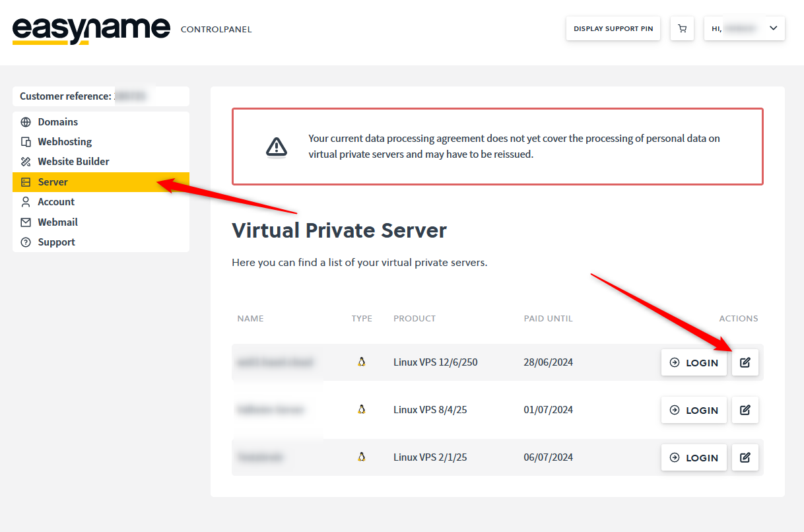Click the TYPE column header
This screenshot has width=804, height=532.
[362, 318]
